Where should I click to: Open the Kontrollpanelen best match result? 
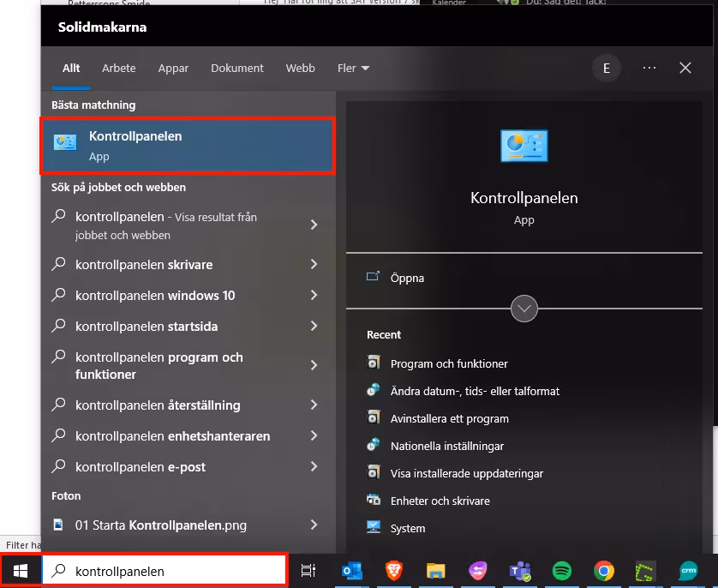coord(188,146)
